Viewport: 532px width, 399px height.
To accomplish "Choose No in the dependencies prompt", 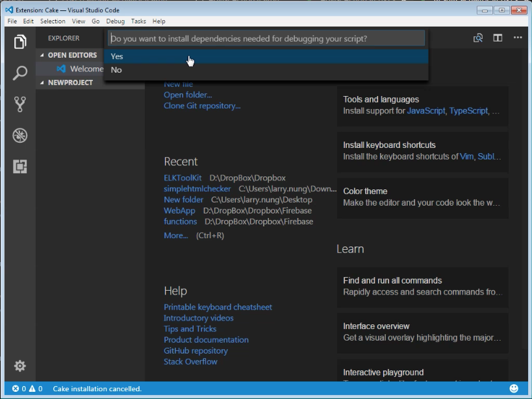I will tap(266, 70).
